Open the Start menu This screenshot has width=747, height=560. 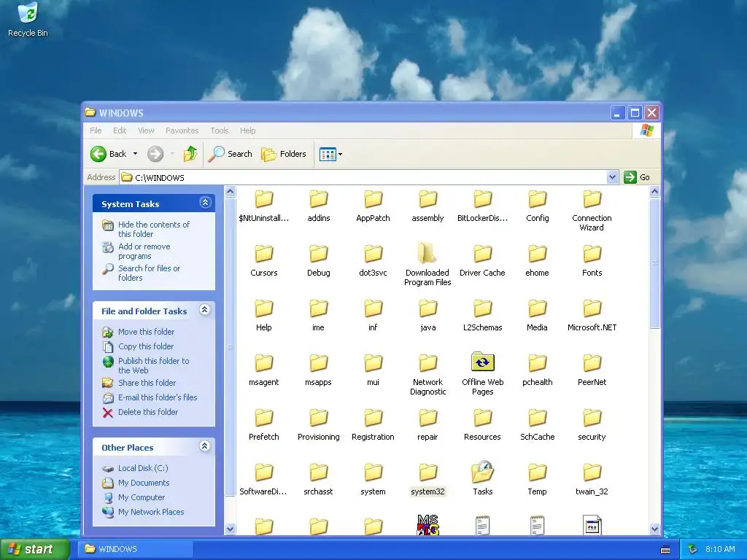(34, 549)
